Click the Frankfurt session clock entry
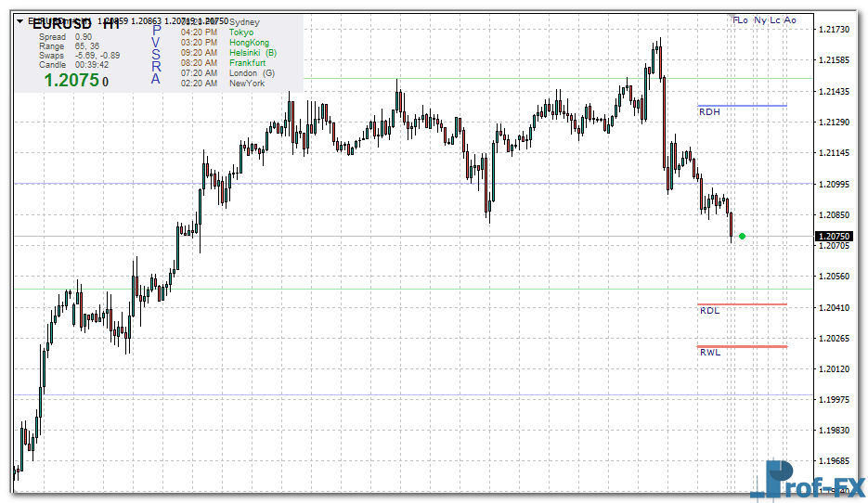Screen dimensions: 868x503 tap(247, 63)
